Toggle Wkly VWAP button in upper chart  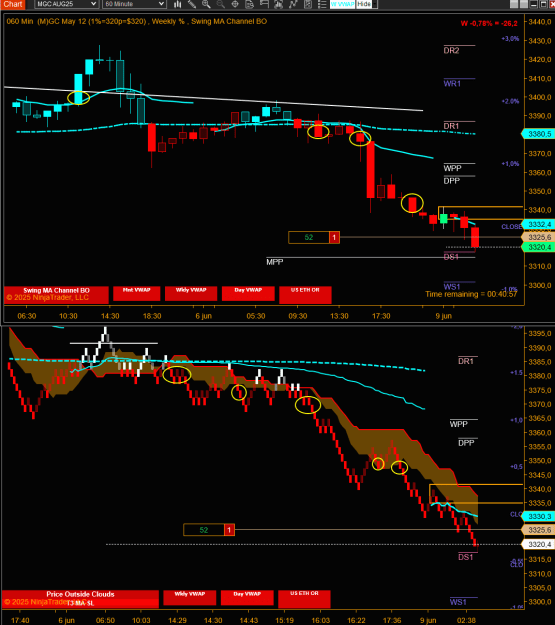[x=191, y=293]
